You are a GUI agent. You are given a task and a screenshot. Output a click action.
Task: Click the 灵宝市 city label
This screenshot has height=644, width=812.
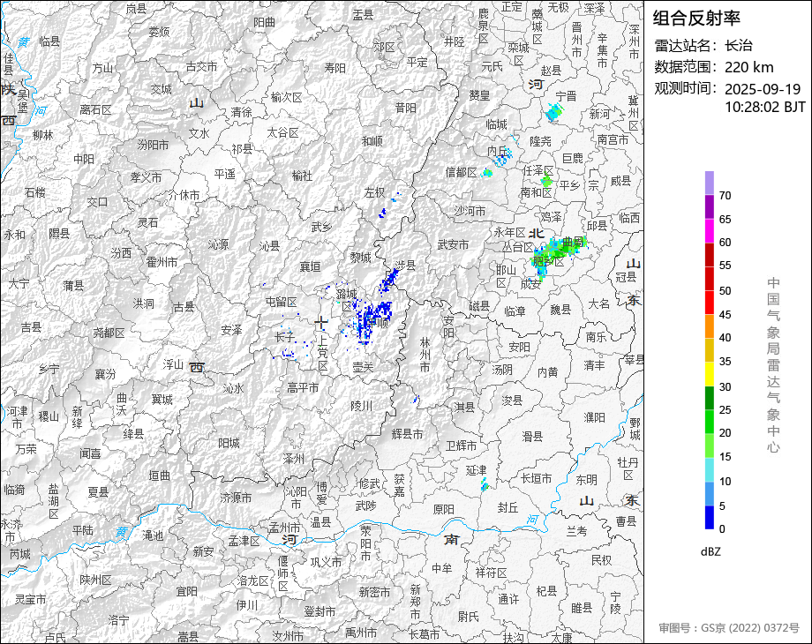[30, 599]
